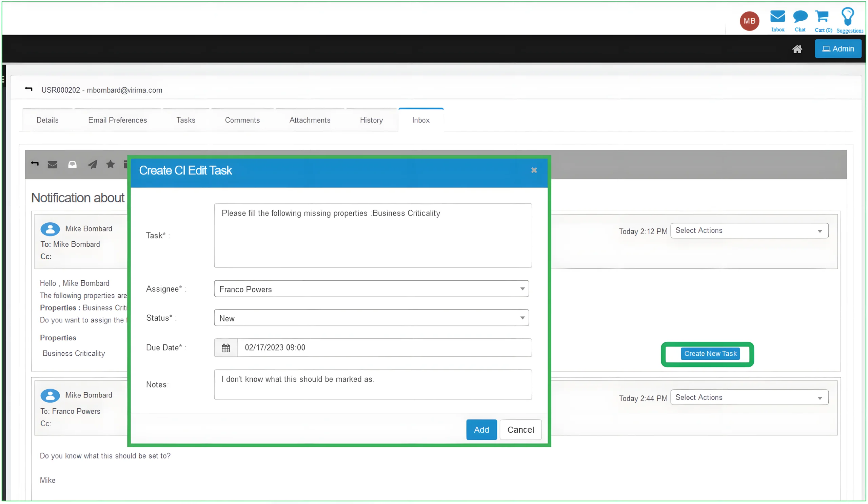
Task: Click the home icon on the black bar
Action: pos(798,49)
